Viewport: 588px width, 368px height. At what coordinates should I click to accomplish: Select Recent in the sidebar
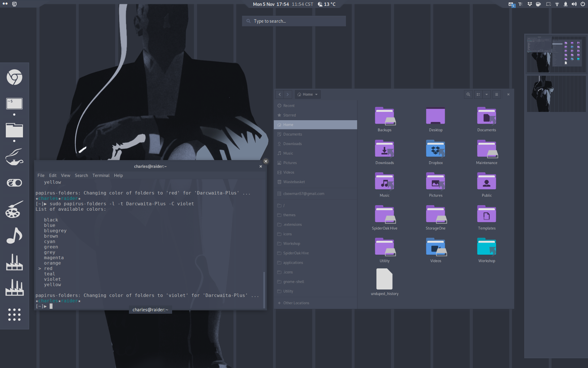click(x=315, y=105)
